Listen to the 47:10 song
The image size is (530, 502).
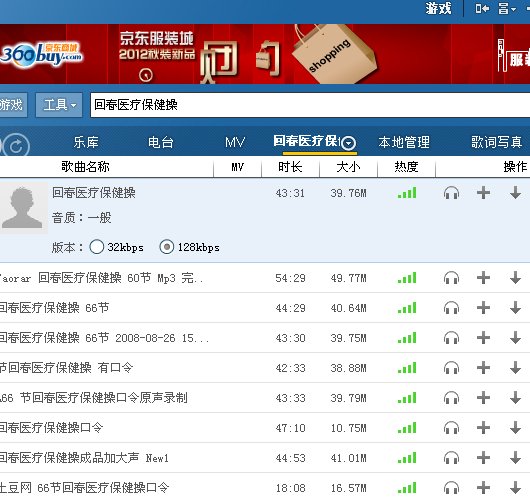(x=451, y=428)
